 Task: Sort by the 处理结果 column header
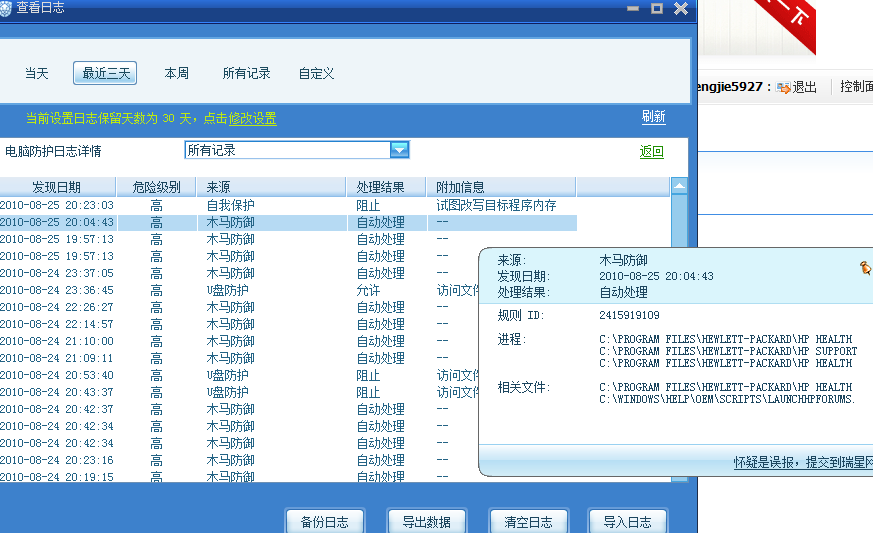coord(386,187)
